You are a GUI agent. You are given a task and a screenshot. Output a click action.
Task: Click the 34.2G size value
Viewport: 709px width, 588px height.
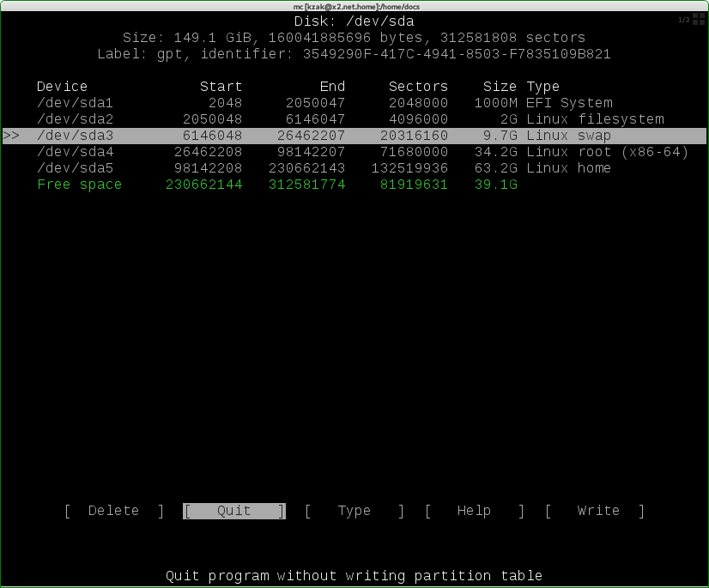tap(495, 152)
